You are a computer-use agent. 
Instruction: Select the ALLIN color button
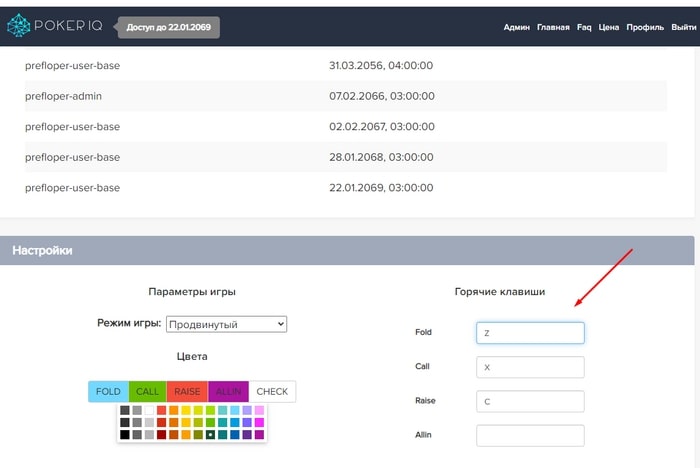pyautogui.click(x=228, y=392)
